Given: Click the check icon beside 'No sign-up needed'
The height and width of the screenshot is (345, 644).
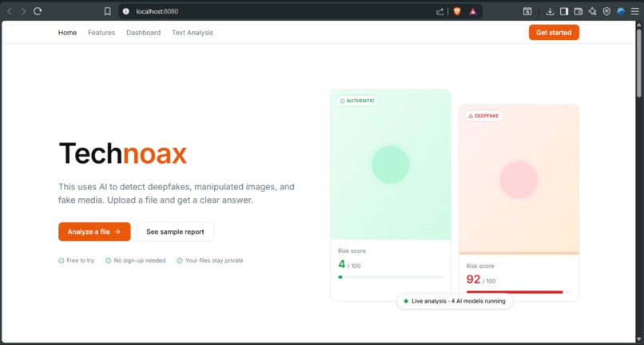Looking at the screenshot, I should tap(109, 260).
